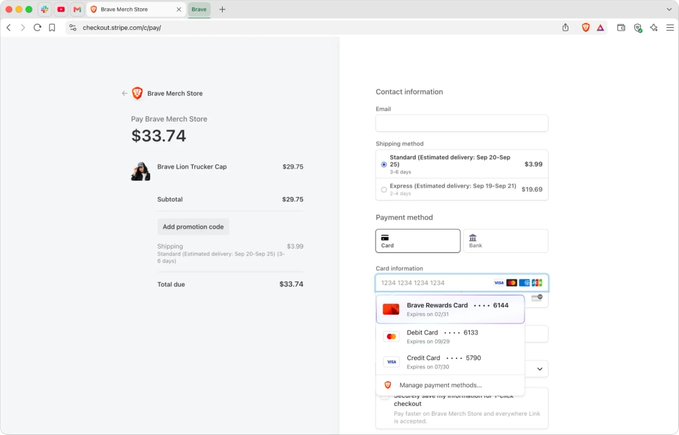Select Express shipping radio button
The height and width of the screenshot is (435, 679).
[x=384, y=189]
